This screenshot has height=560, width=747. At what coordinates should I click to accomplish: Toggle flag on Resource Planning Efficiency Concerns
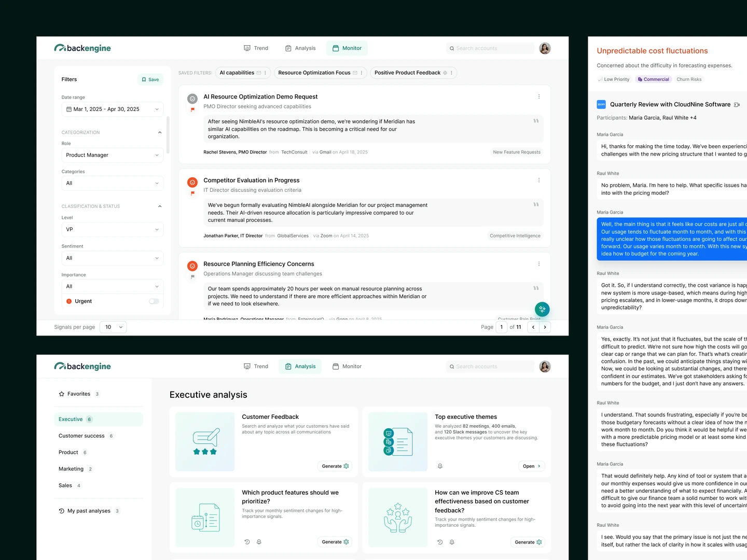(x=192, y=277)
